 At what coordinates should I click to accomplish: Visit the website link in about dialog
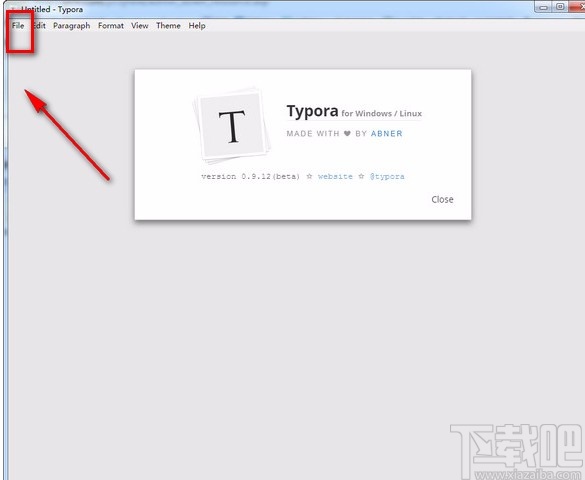[x=335, y=176]
